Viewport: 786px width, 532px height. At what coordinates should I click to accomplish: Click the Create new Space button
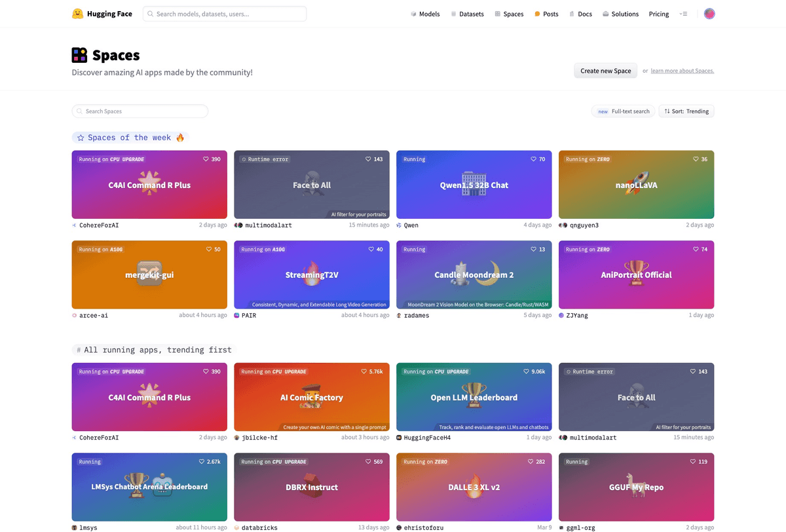(x=606, y=71)
